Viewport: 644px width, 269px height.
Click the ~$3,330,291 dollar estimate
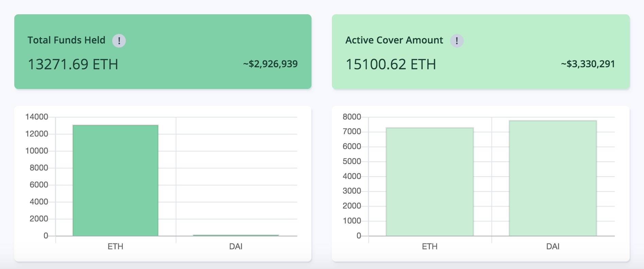pos(588,64)
